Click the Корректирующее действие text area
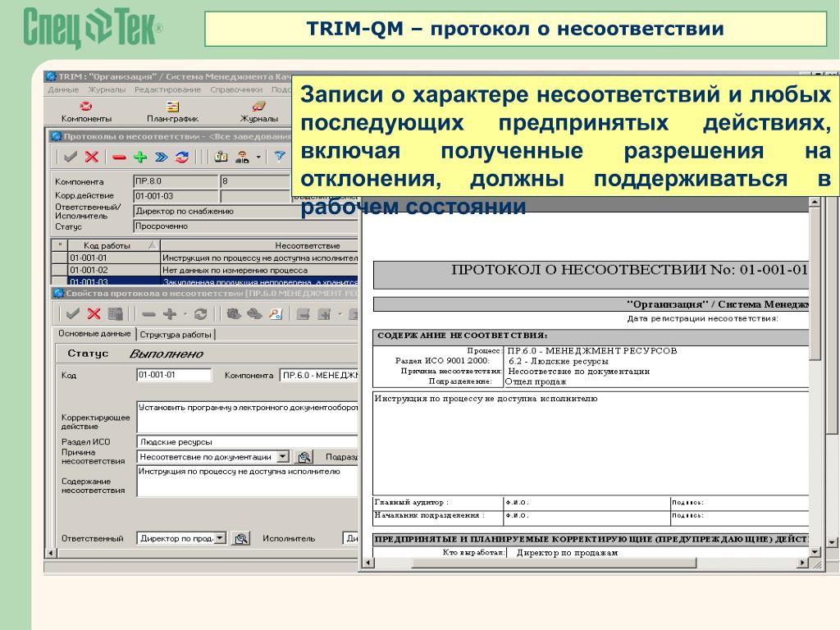 [248, 417]
